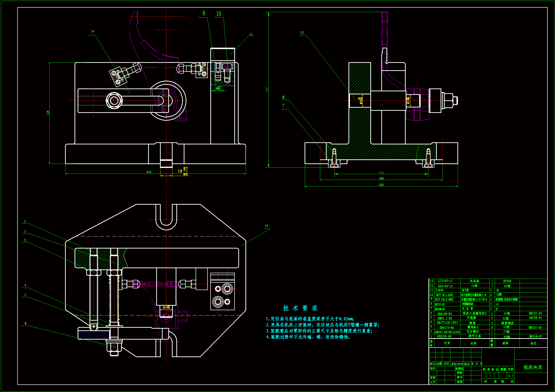Screen dimensions: 555x392
Task: Select the GB2229-80 code in parts list
Action: [x=444, y=336]
